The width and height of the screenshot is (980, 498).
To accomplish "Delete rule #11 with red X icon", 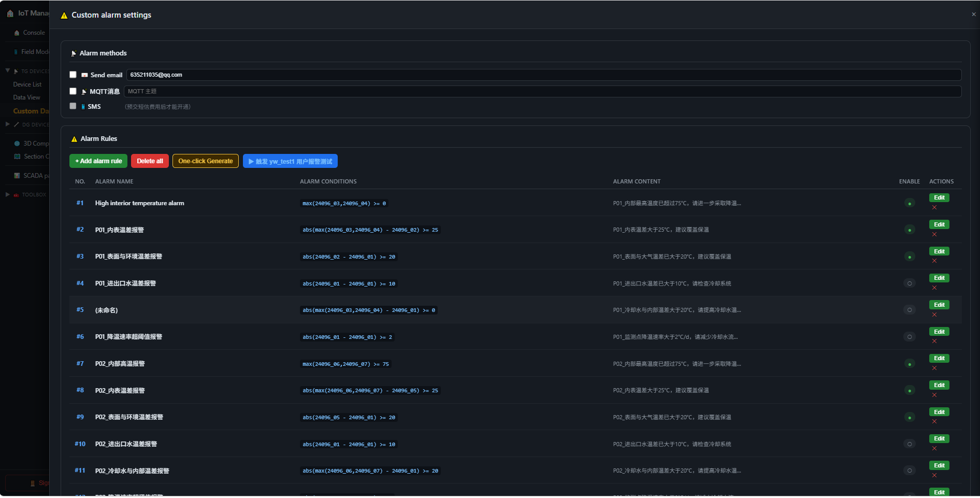I will pos(934,476).
